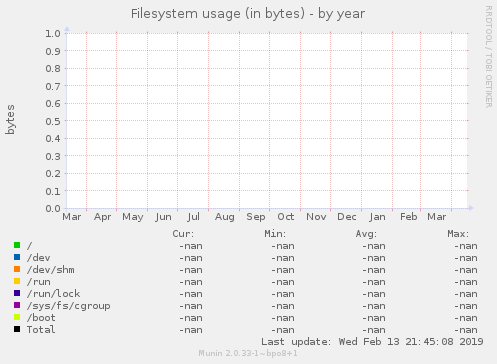Select the /dev legend label
The image size is (497, 364).
(39, 258)
